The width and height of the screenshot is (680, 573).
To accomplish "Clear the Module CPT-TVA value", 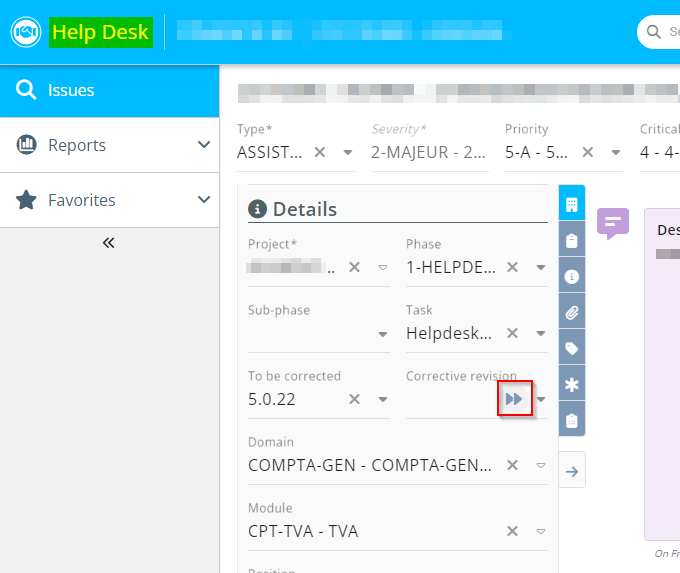I will tap(512, 532).
